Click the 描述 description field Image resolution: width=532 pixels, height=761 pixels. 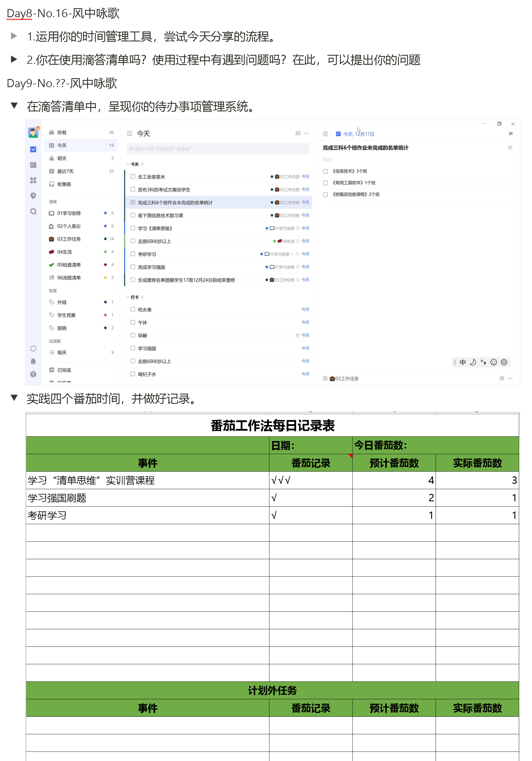(327, 159)
